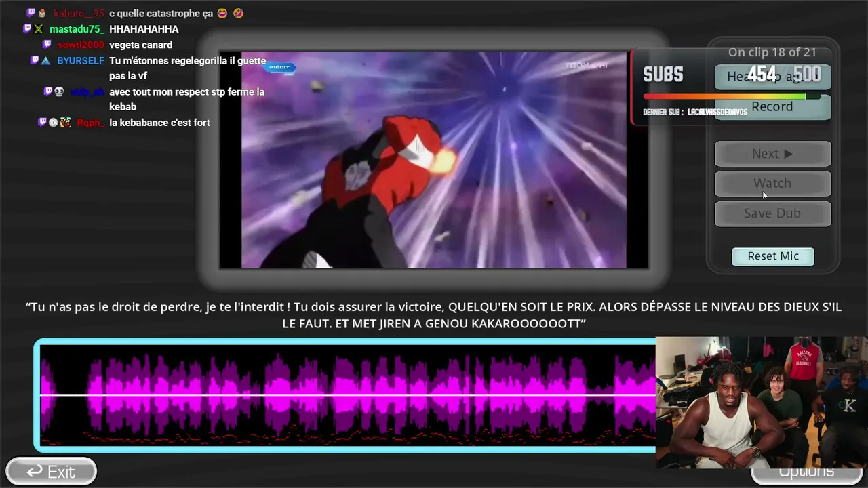The image size is (868, 488).
Task: Click the subs goal progress bar
Action: [732, 96]
